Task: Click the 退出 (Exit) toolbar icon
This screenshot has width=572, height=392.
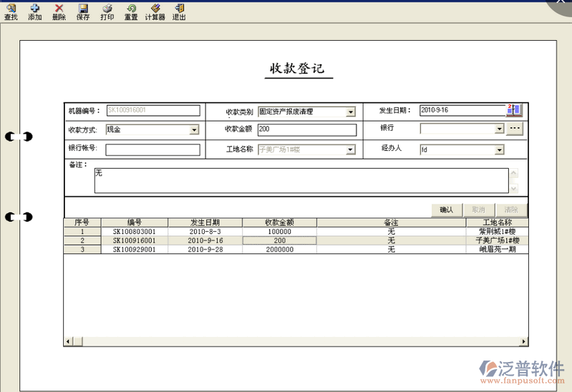Action: pos(179,11)
